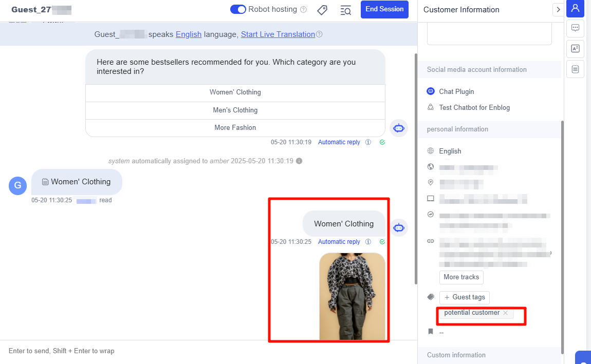This screenshot has width=591, height=364.
Task: Click the text template sidebar icon
Action: coord(575,49)
